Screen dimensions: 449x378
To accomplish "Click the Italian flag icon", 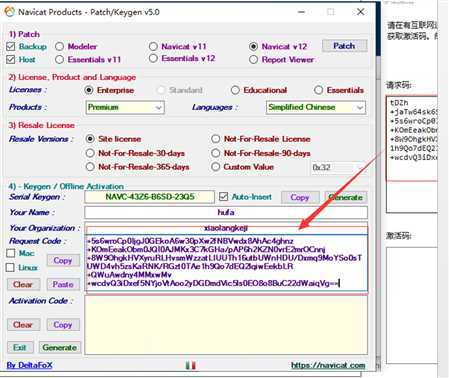I will (190, 365).
